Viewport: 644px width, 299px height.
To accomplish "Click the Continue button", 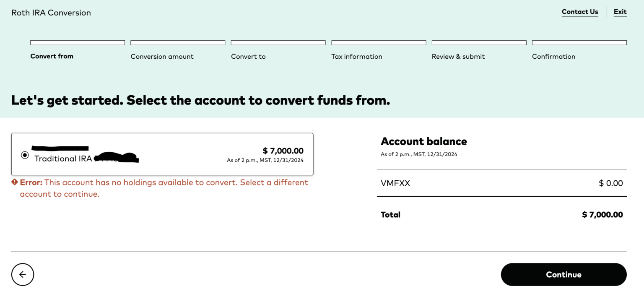I will (563, 274).
